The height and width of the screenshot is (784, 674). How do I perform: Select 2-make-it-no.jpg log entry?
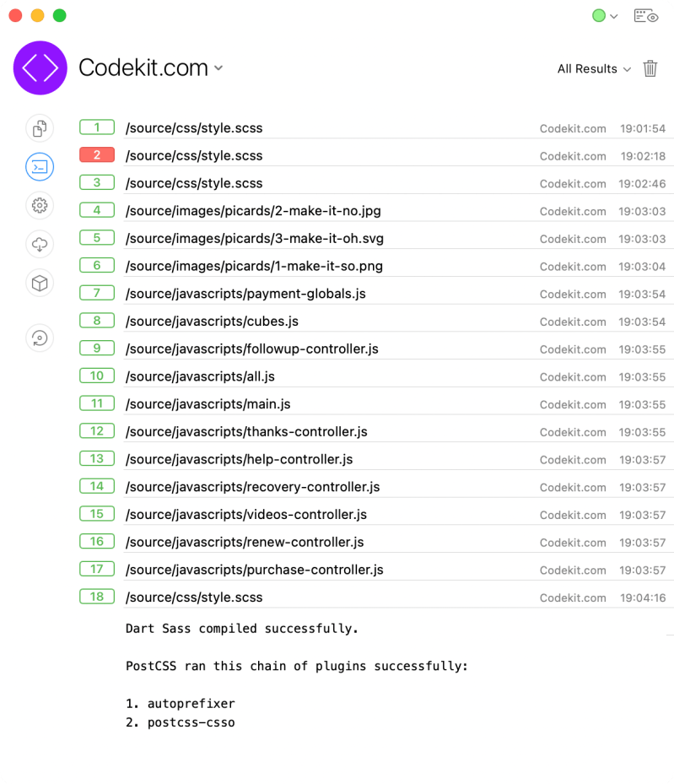[x=399, y=210]
